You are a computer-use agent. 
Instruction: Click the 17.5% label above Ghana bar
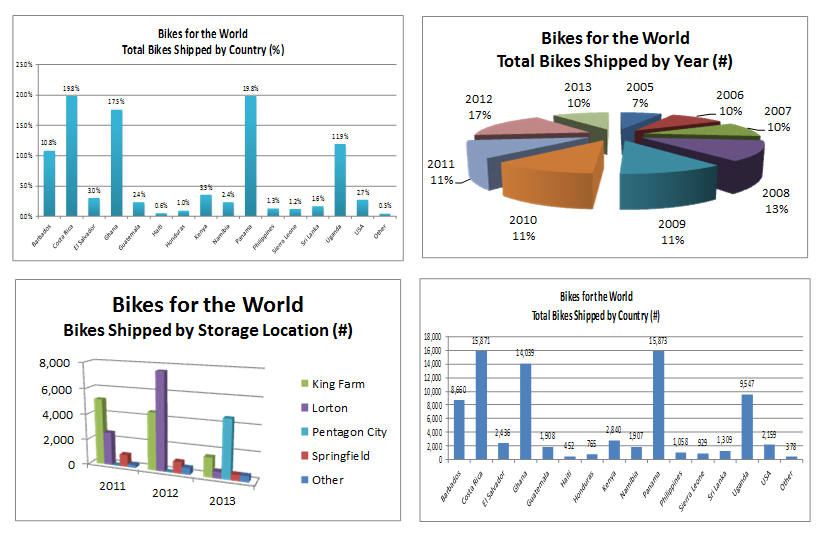point(116,101)
